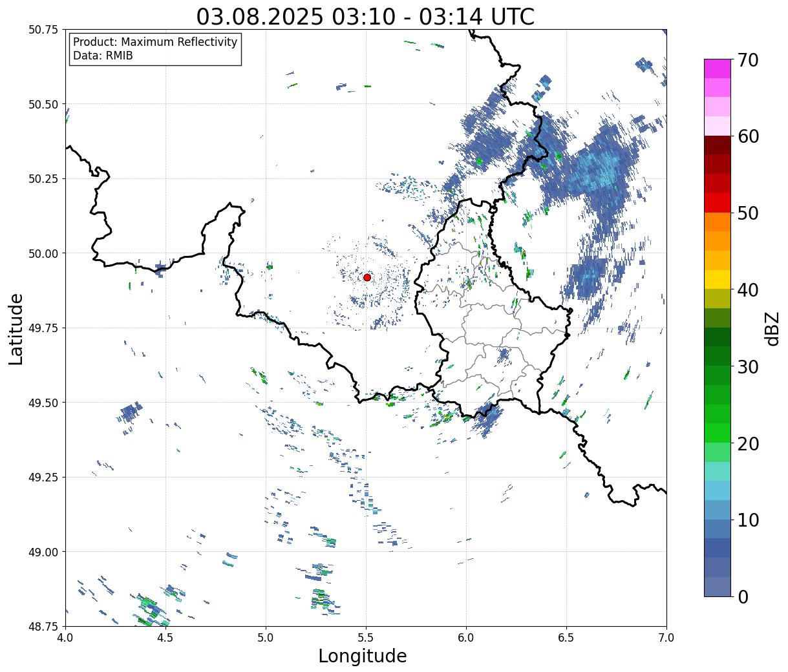788x672 pixels.
Task: Click the colorbar tick label 70
Action: [748, 60]
